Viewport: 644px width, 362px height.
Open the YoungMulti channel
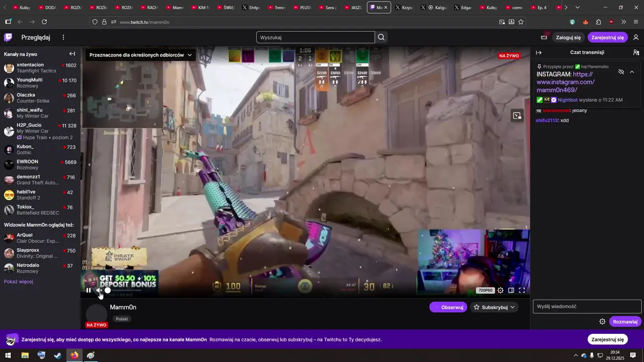tap(40, 83)
